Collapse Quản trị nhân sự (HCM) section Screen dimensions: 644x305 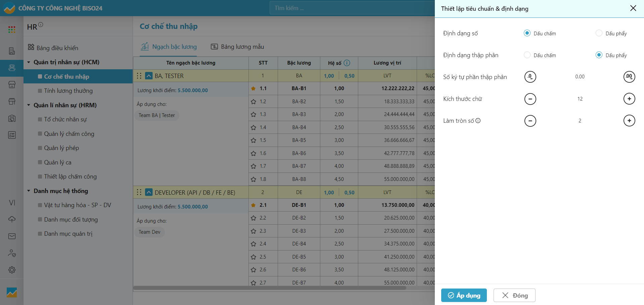29,62
